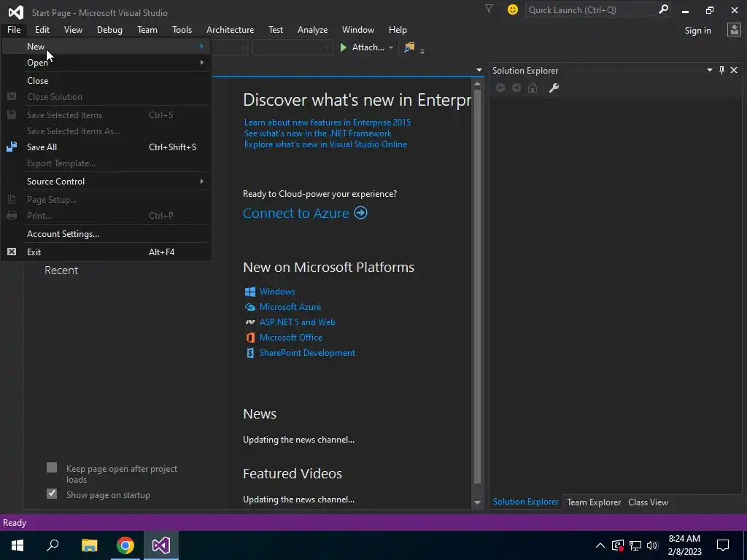Image resolution: width=747 pixels, height=560 pixels.
Task: Open the Action Center notification icon
Action: click(723, 545)
